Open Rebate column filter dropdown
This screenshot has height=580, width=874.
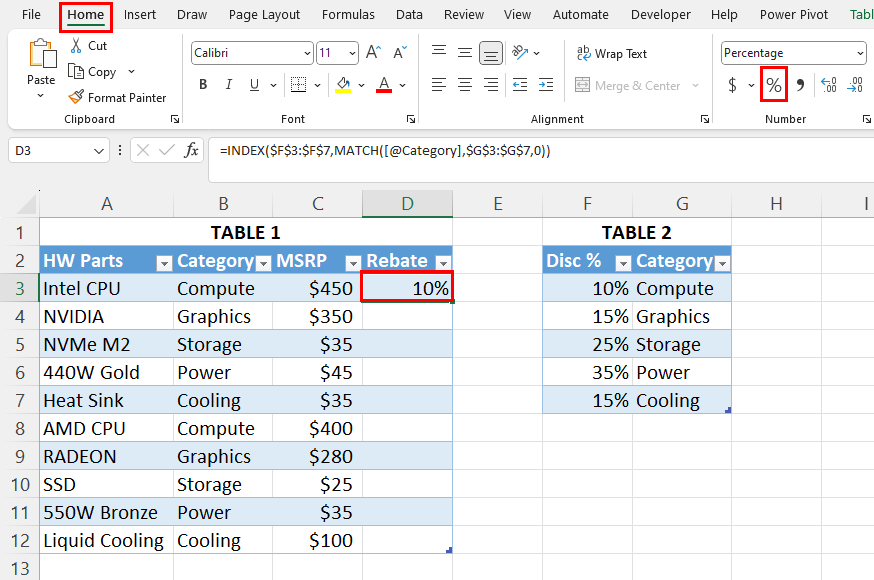click(443, 263)
